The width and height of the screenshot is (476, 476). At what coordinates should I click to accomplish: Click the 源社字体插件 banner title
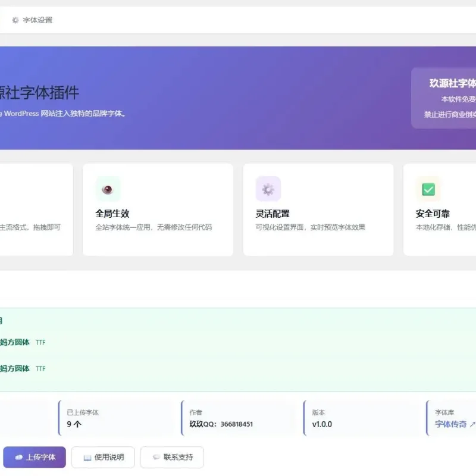[39, 93]
